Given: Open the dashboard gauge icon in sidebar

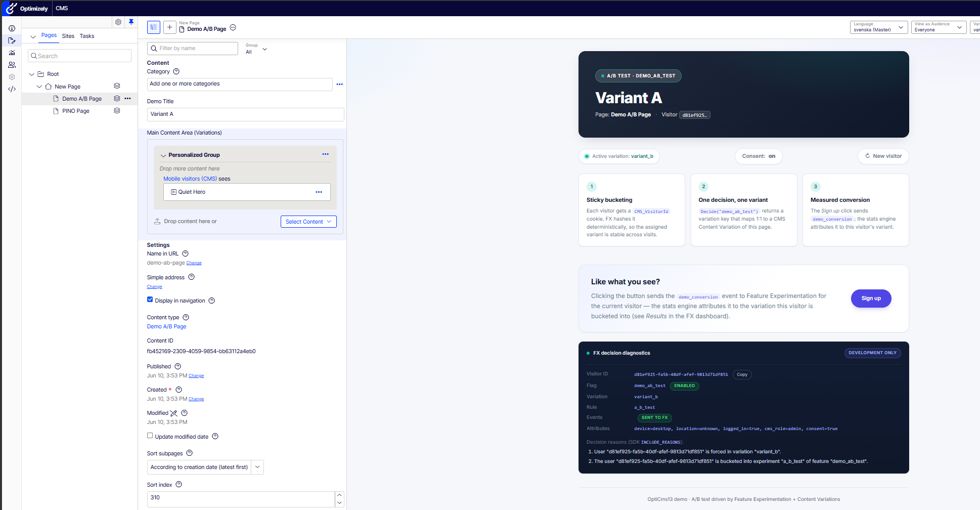Looking at the screenshot, I should tap(12, 28).
